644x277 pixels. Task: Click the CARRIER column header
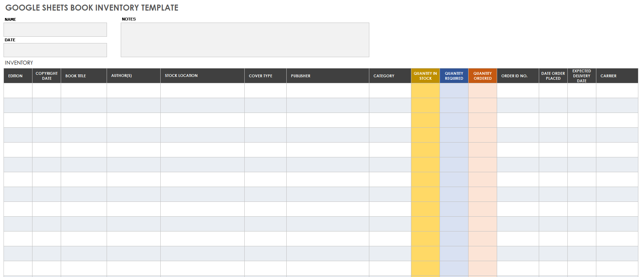click(x=617, y=76)
